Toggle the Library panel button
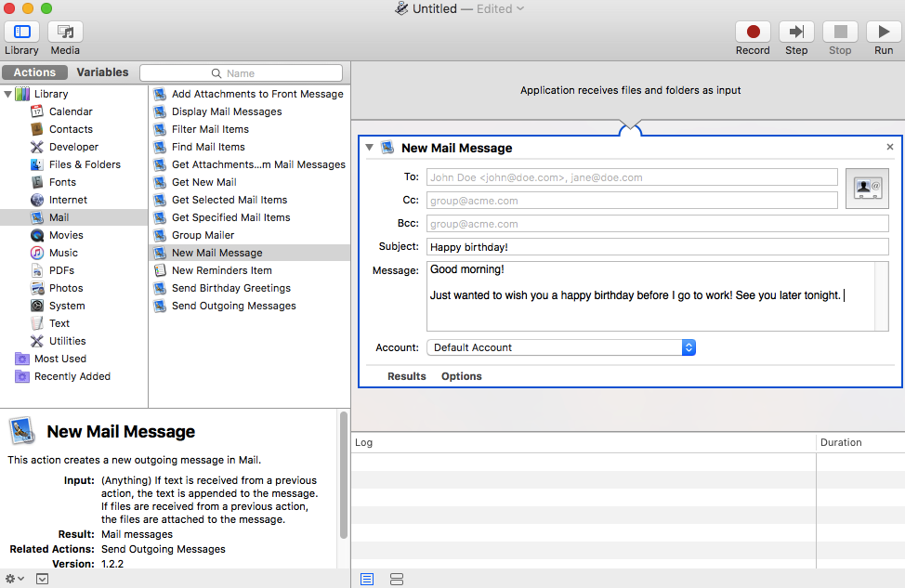 (x=22, y=32)
